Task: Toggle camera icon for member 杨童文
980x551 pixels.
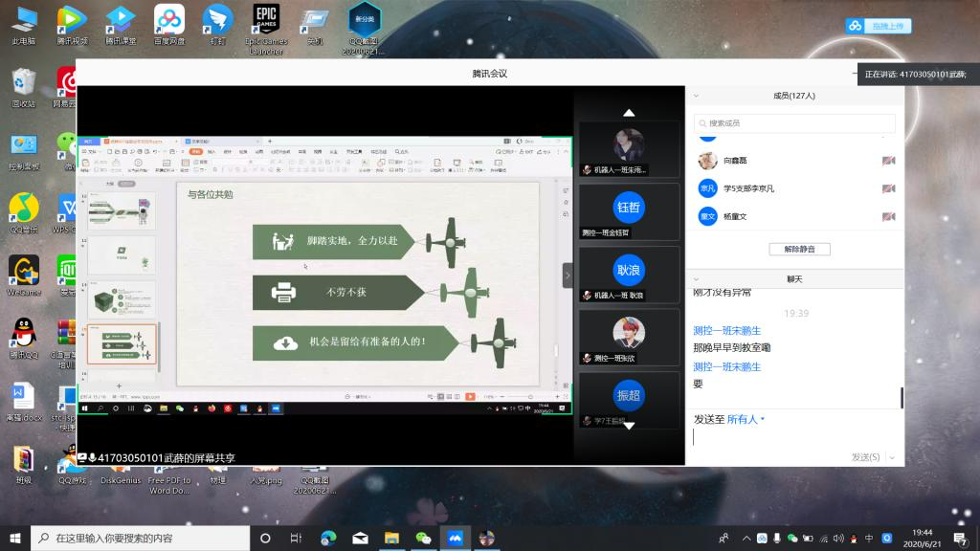Action: click(888, 216)
